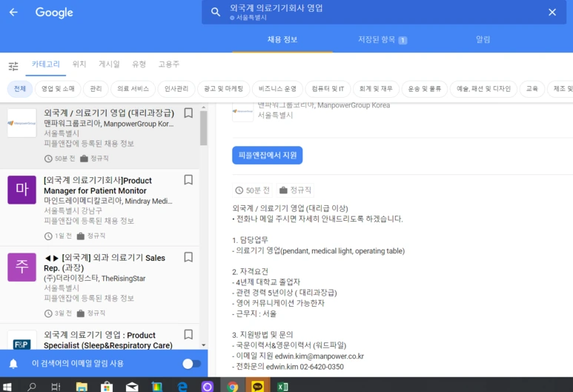Open the Windows Start menu
This screenshot has width=573, height=392.
[7, 386]
